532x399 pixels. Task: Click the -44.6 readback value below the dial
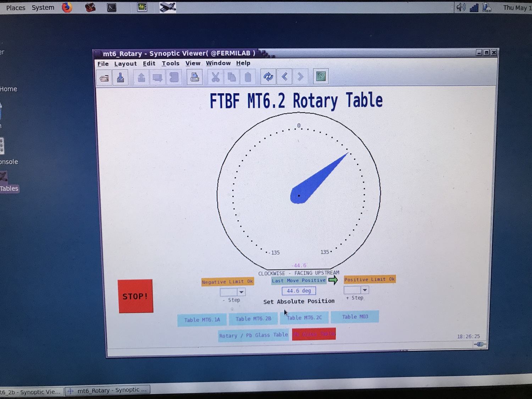coord(299,265)
